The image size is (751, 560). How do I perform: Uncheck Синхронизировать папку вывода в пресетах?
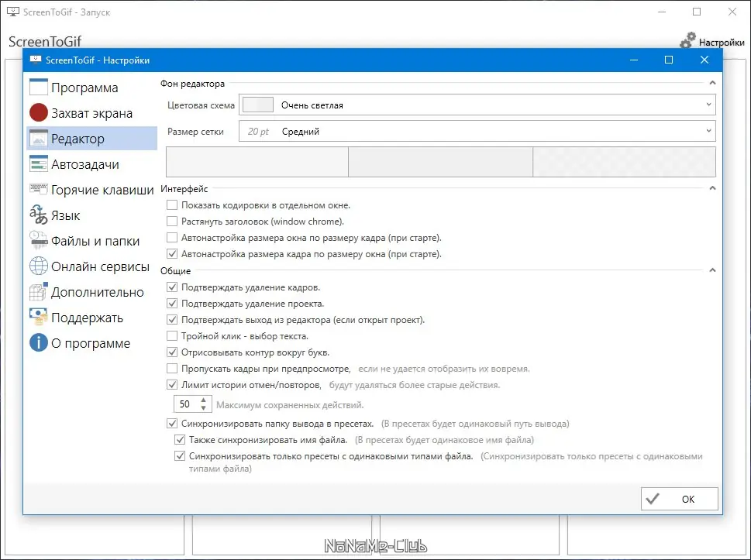(172, 423)
